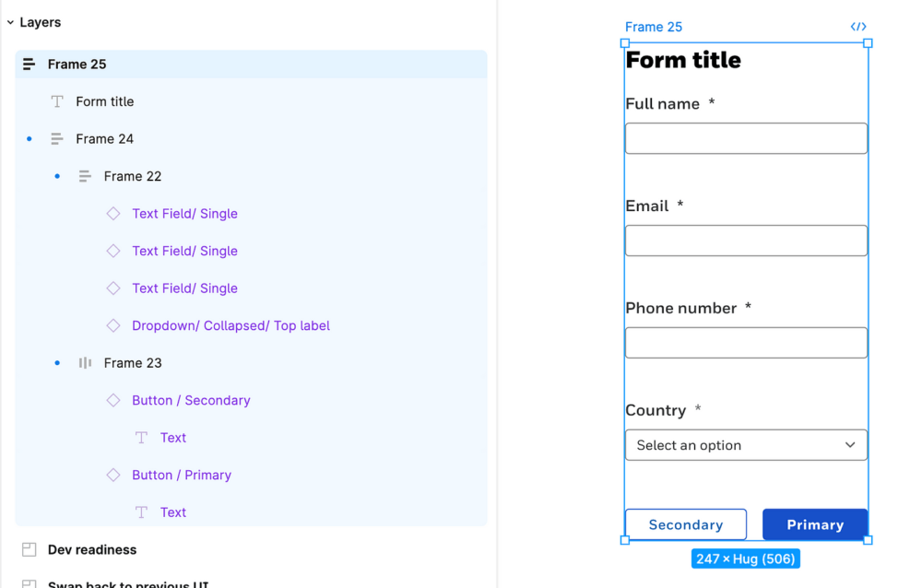Click the Frame 23 horizontal layout icon
The image size is (922, 588).
tap(85, 363)
